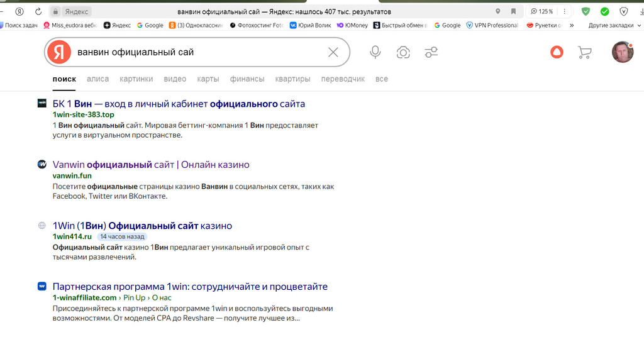This screenshot has width=644, height=342.
Task: Open the 125% zoom indicator
Action: coord(541,11)
